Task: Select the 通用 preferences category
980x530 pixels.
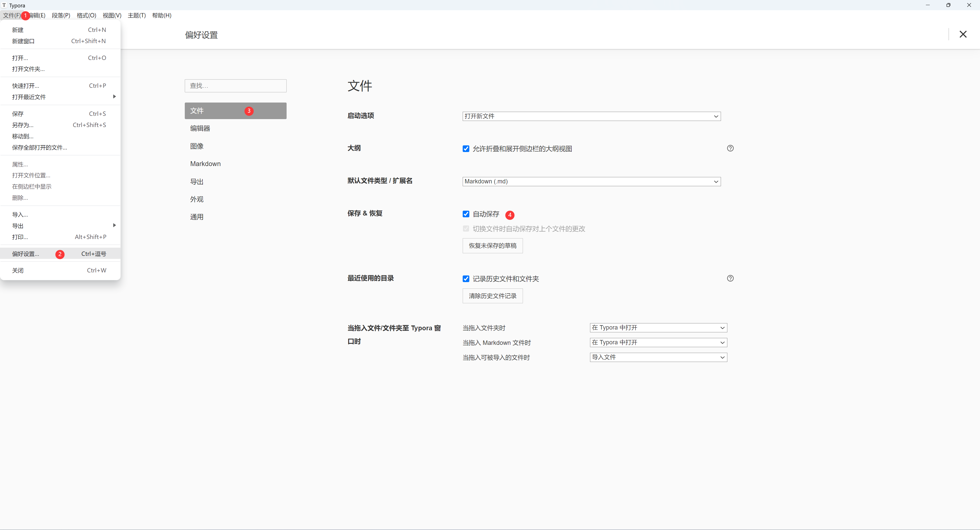Action: tap(236, 217)
